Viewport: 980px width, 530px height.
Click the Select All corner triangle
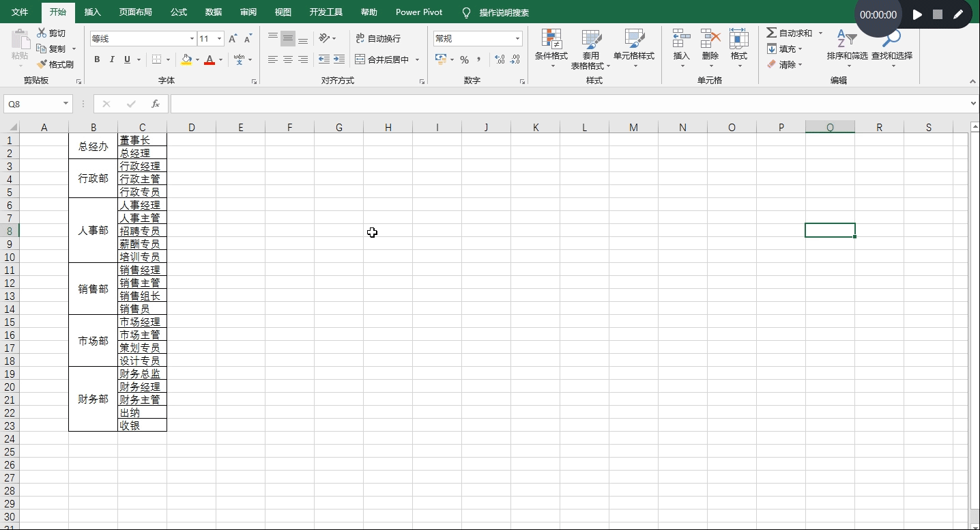[x=12, y=127]
